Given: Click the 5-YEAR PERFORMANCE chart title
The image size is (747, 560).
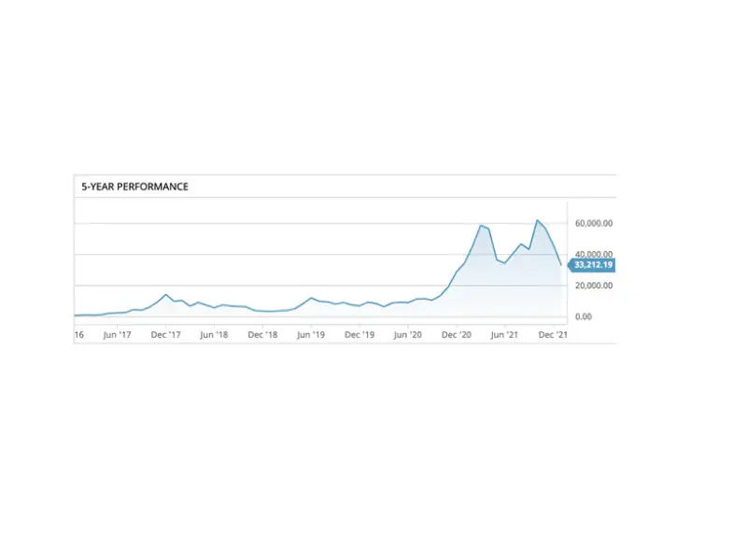Looking at the screenshot, I should pyautogui.click(x=134, y=187).
